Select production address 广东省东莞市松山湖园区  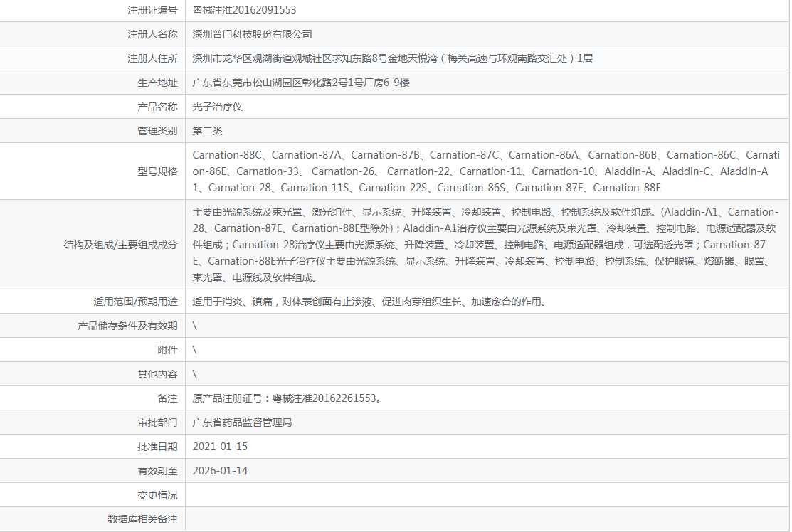point(301,83)
